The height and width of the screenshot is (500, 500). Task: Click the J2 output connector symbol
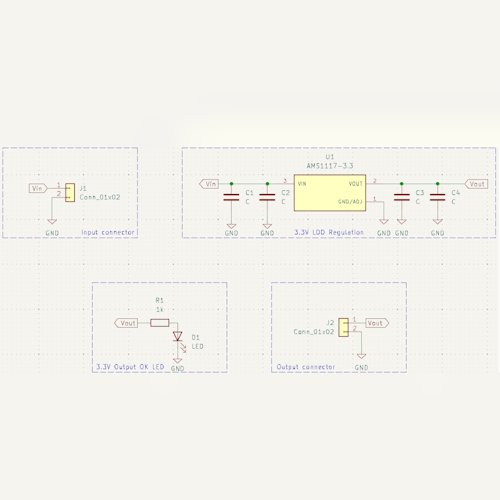(343, 327)
